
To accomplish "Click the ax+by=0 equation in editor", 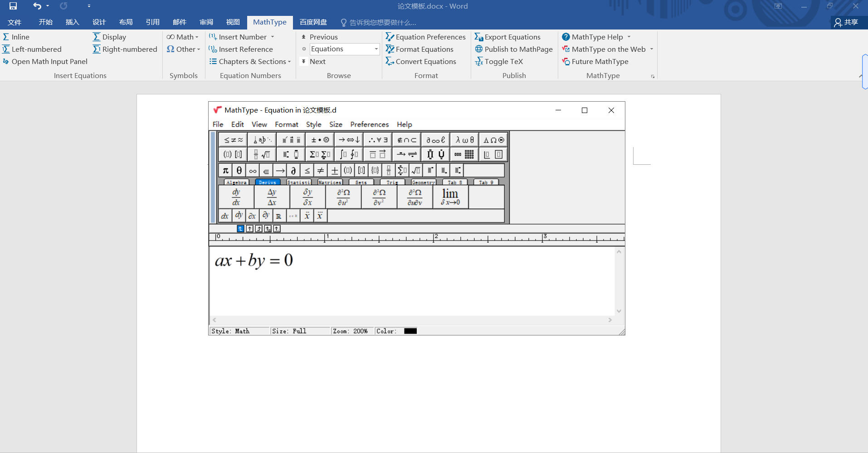I will 254,261.
